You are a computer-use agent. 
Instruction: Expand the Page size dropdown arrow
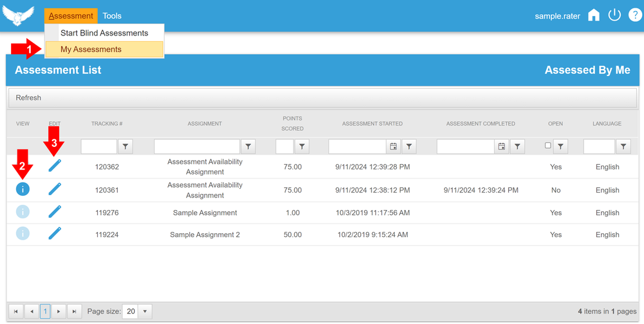click(145, 312)
